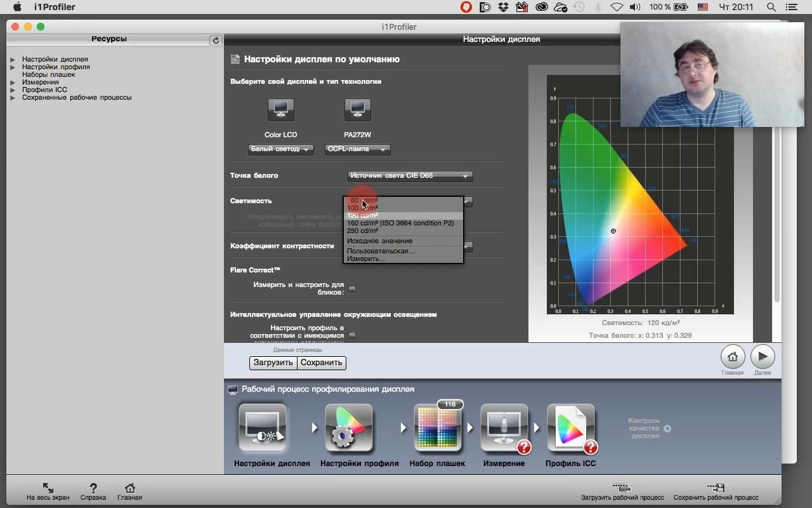The width and height of the screenshot is (812, 508).
Task: Choose 100 cd/m² luminance option
Action: [403, 208]
